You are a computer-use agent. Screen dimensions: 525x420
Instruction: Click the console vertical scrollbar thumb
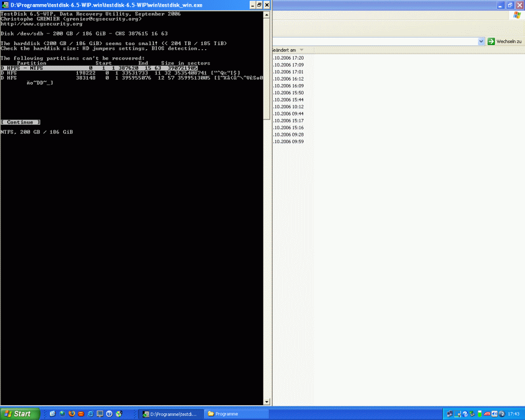pos(267,69)
